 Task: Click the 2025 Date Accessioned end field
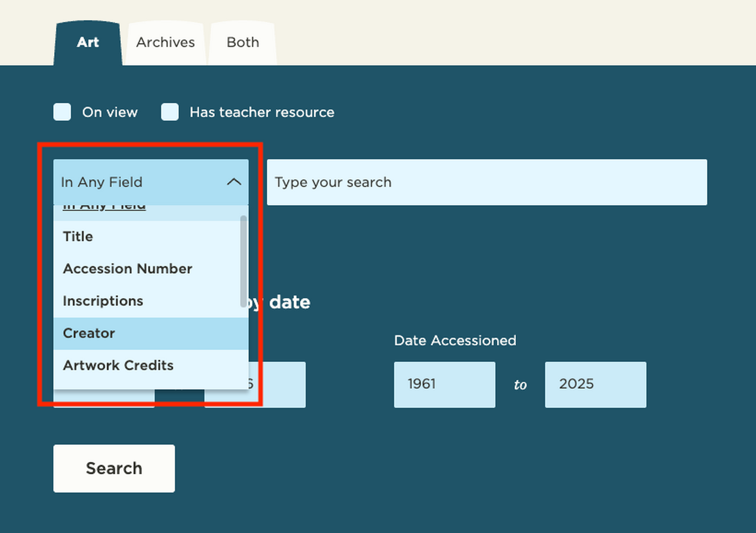click(596, 384)
